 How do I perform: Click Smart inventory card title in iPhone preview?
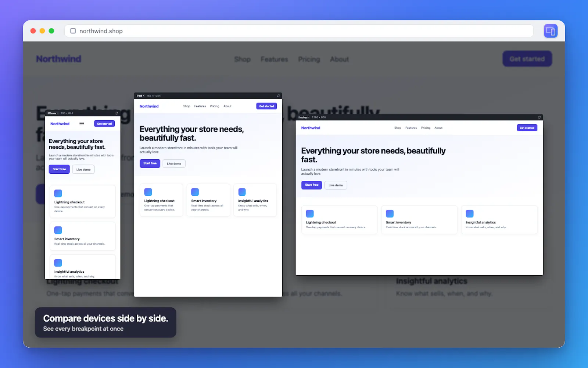(x=67, y=239)
